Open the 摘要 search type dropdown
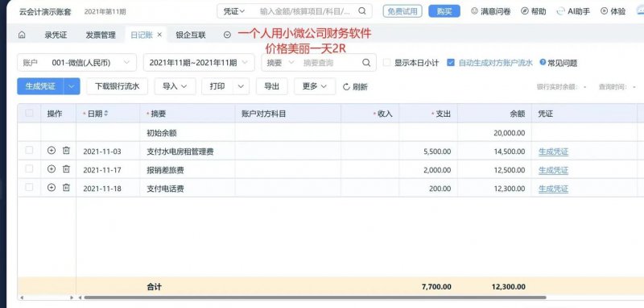The height and width of the screenshot is (308, 644). click(280, 63)
